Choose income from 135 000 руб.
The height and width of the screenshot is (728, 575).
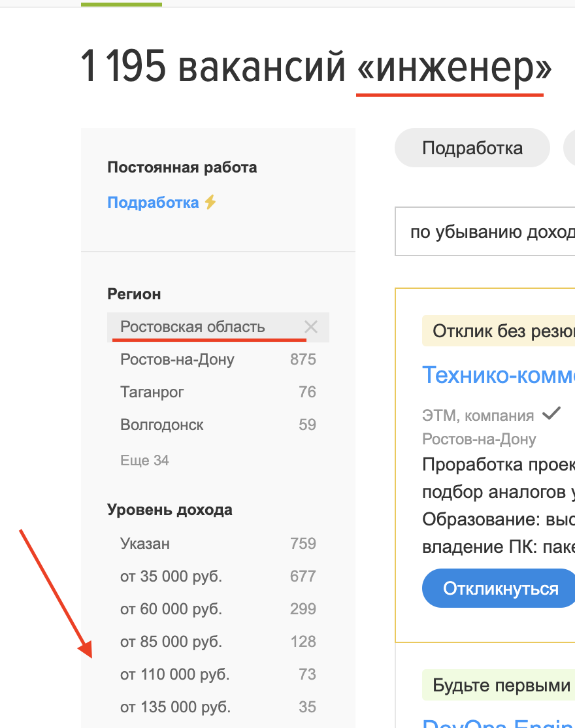(x=175, y=707)
